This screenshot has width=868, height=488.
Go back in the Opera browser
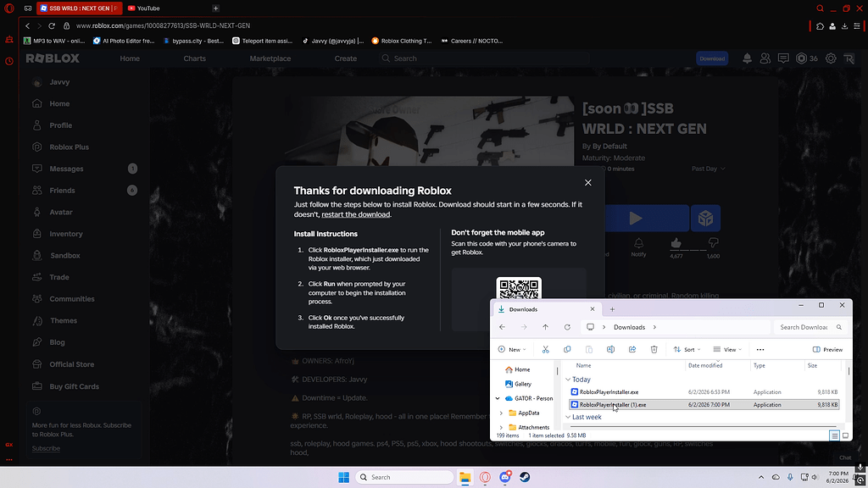28,26
